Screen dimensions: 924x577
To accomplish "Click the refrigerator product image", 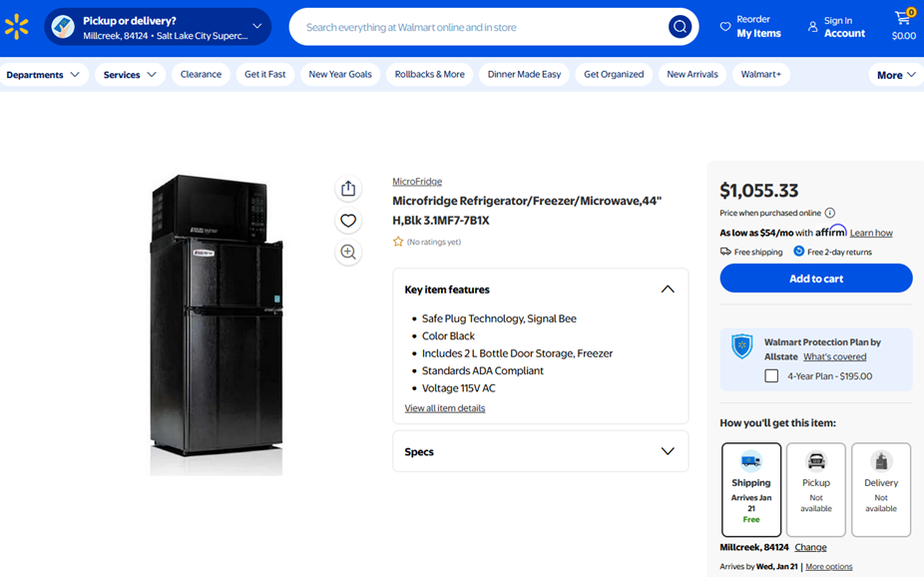I will [x=217, y=324].
